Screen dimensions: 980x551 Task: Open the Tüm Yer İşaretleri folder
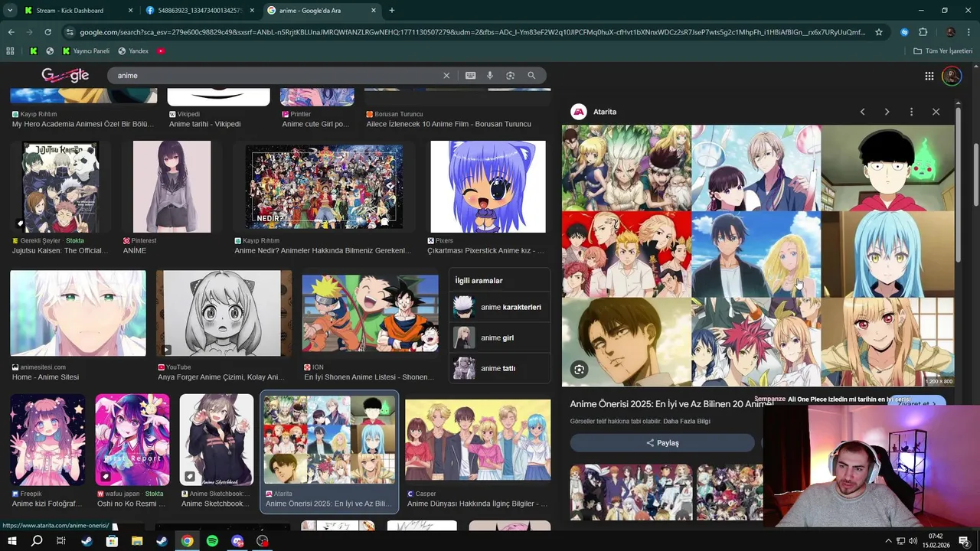(x=942, y=51)
